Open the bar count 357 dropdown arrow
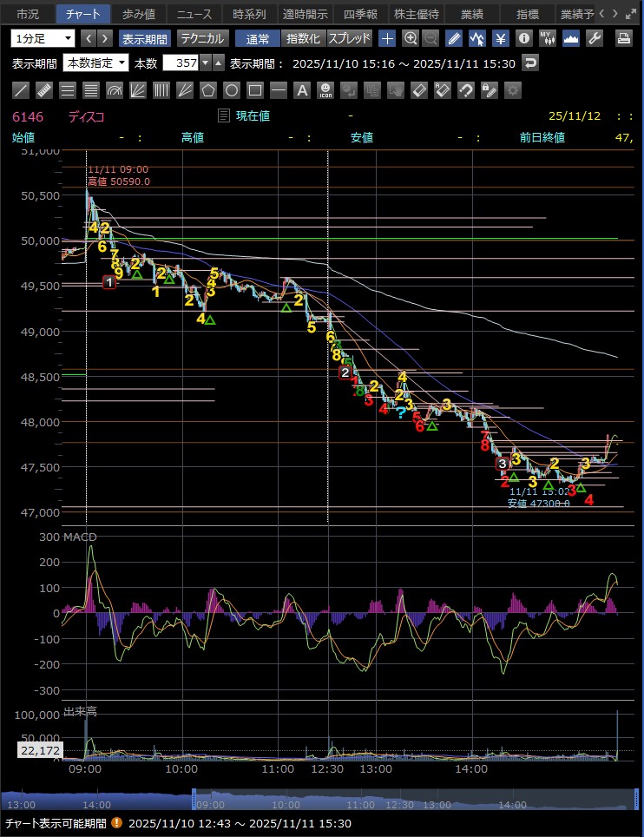Viewport: 644px width, 837px height. pyautogui.click(x=205, y=63)
